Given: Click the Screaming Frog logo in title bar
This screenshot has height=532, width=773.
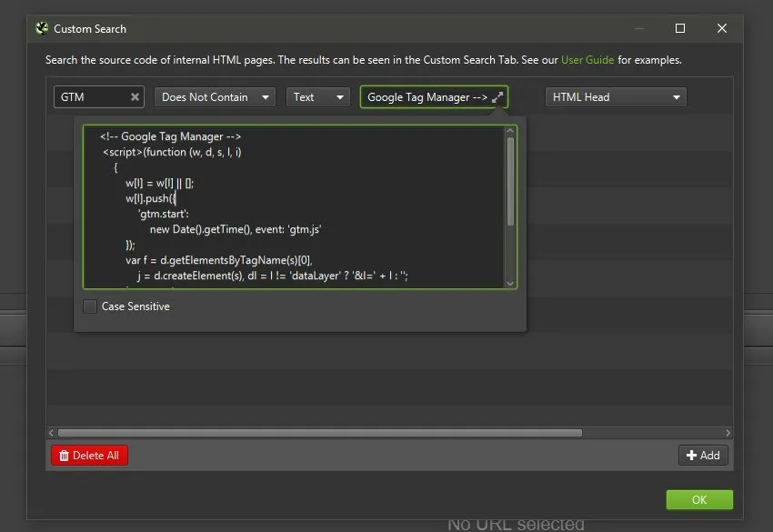Looking at the screenshot, I should pos(41,28).
